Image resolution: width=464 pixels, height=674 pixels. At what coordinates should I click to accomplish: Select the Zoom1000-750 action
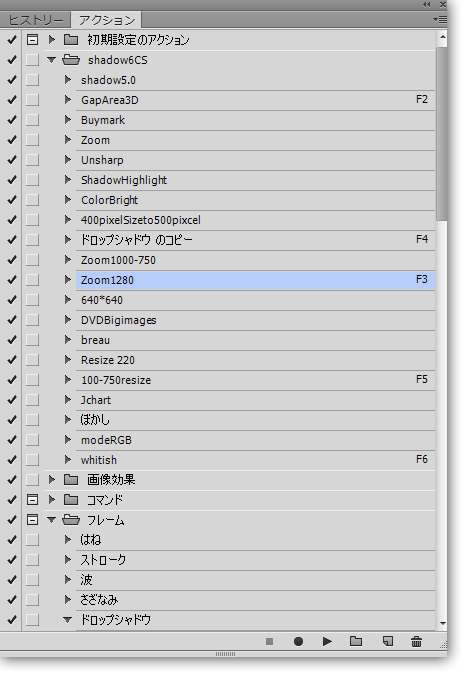(x=255, y=260)
